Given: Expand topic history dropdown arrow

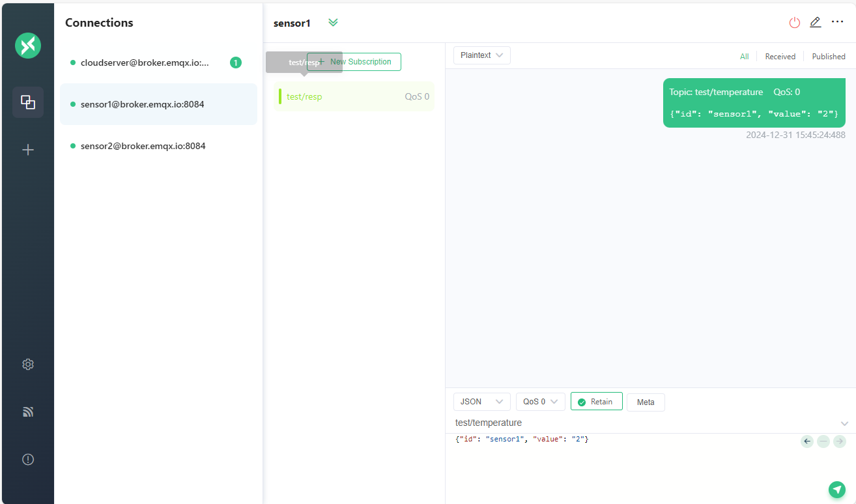Looking at the screenshot, I should [x=845, y=423].
